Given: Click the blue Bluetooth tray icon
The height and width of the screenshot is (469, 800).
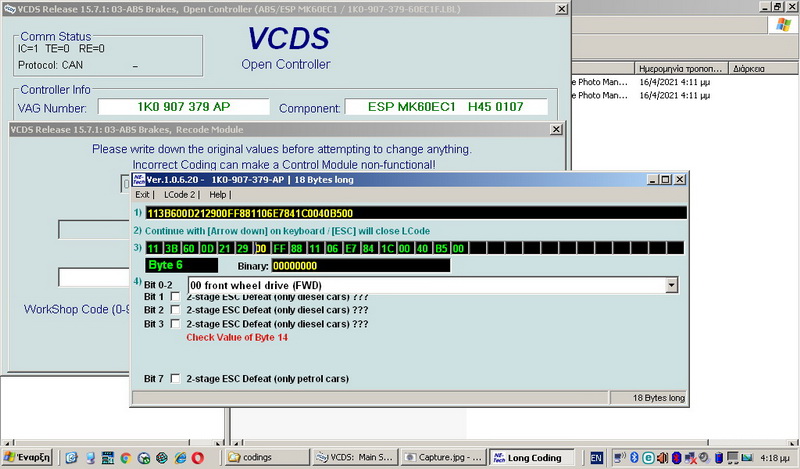Looking at the screenshot, I should [634, 457].
